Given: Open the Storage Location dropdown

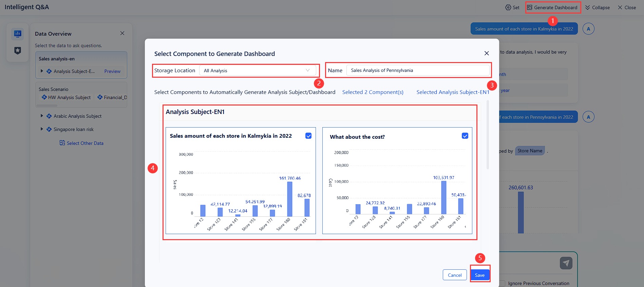Looking at the screenshot, I should 257,71.
